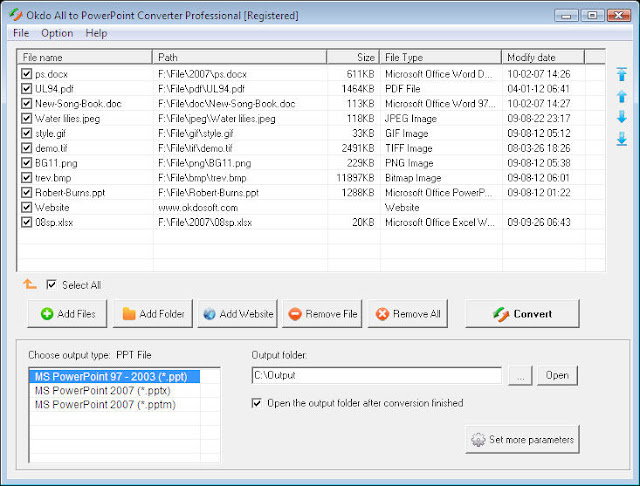This screenshot has width=640, height=486.
Task: Move selected file down one position
Action: (x=622, y=117)
